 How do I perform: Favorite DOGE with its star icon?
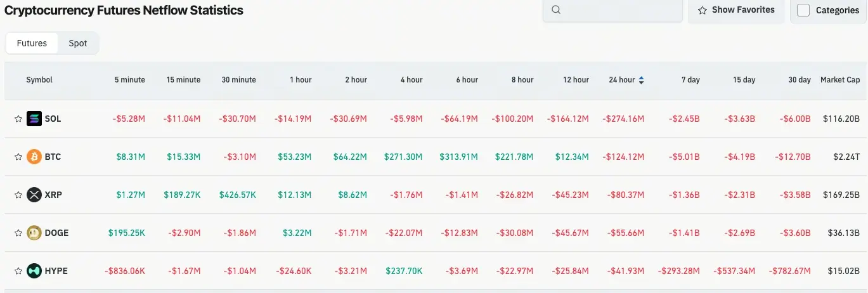pos(18,233)
